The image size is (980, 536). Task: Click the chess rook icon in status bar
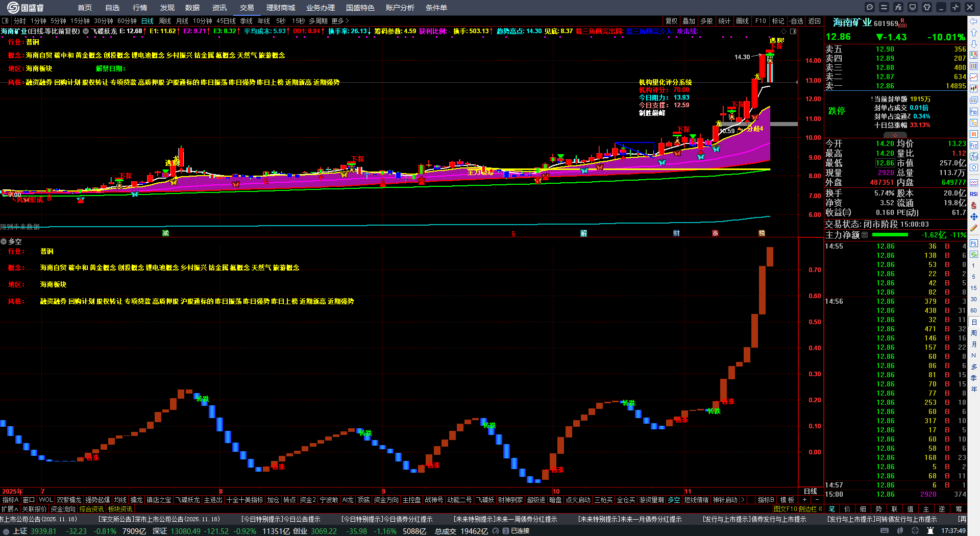click(x=930, y=531)
